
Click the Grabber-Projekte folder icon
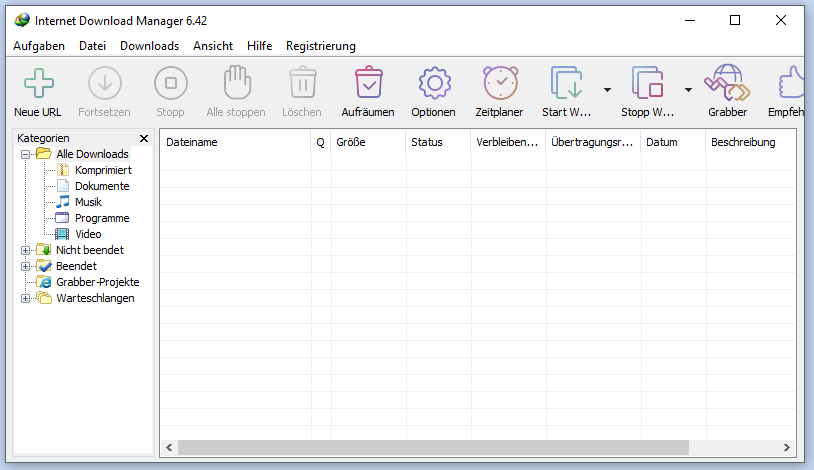pyautogui.click(x=44, y=282)
